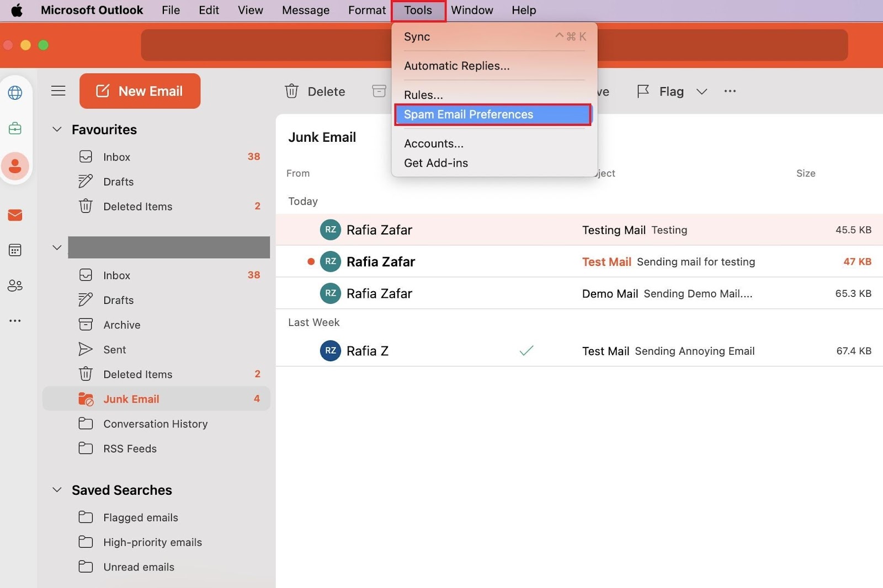Click RZ avatar of Testing Mail row
Screen dimensions: 883x588
(331, 230)
